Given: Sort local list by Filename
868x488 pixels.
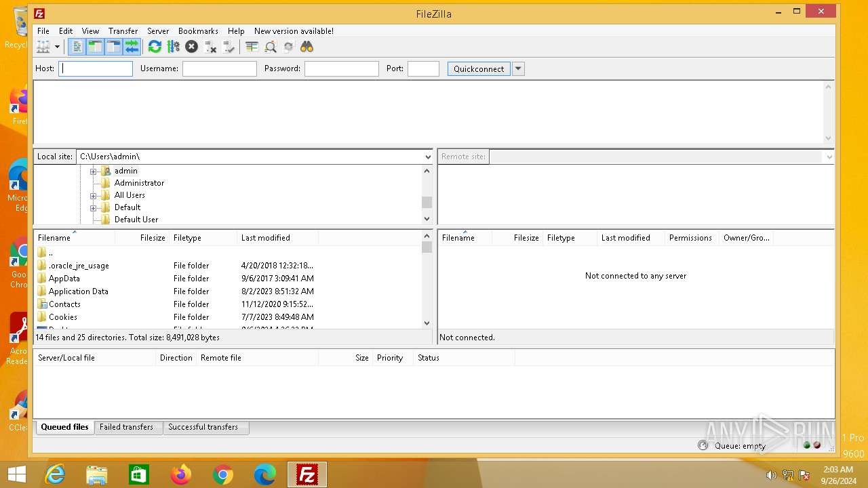Looking at the screenshot, I should click(74, 238).
